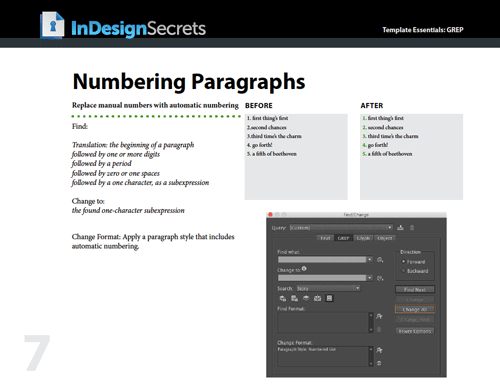Click the Change Format box with Numbered List
This screenshot has width=500, height=385.
[x=323, y=356]
